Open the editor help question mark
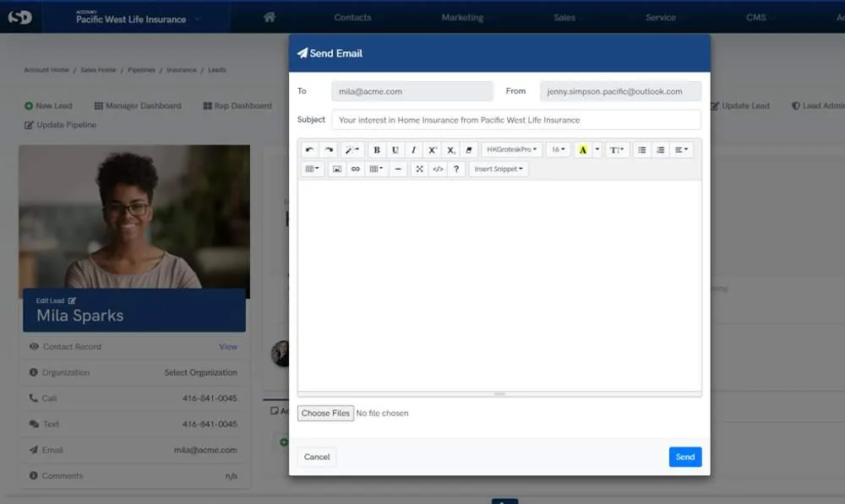The image size is (845, 504). point(456,169)
